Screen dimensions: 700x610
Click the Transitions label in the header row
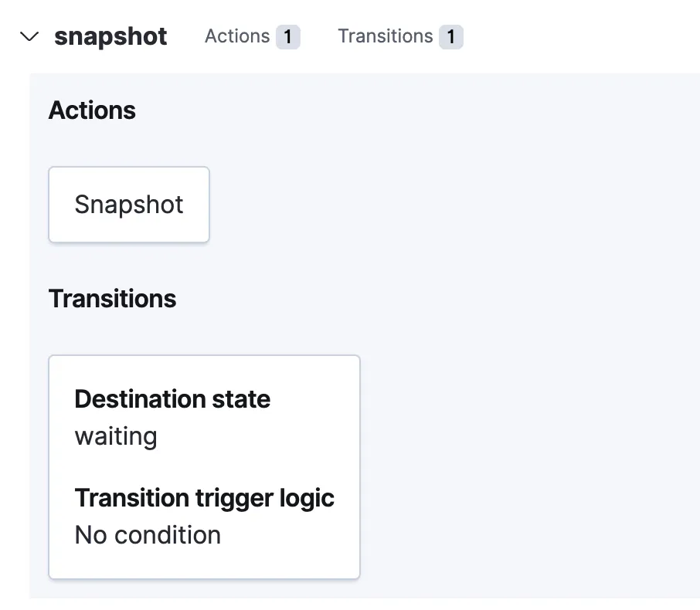tap(385, 36)
